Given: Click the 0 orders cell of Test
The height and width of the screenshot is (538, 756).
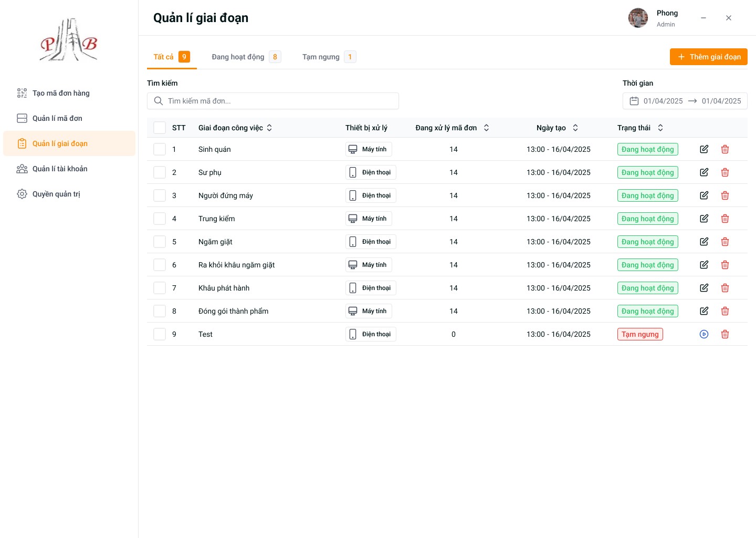Looking at the screenshot, I should (x=454, y=334).
